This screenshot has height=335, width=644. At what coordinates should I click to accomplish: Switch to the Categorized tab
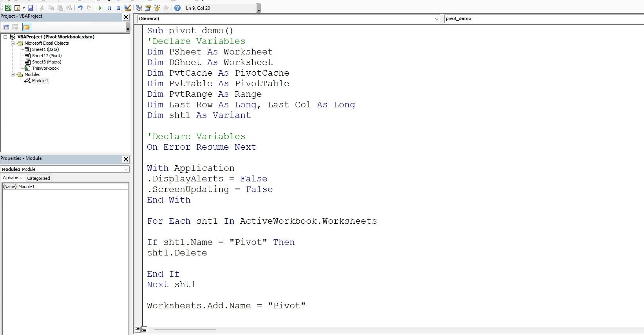point(38,178)
